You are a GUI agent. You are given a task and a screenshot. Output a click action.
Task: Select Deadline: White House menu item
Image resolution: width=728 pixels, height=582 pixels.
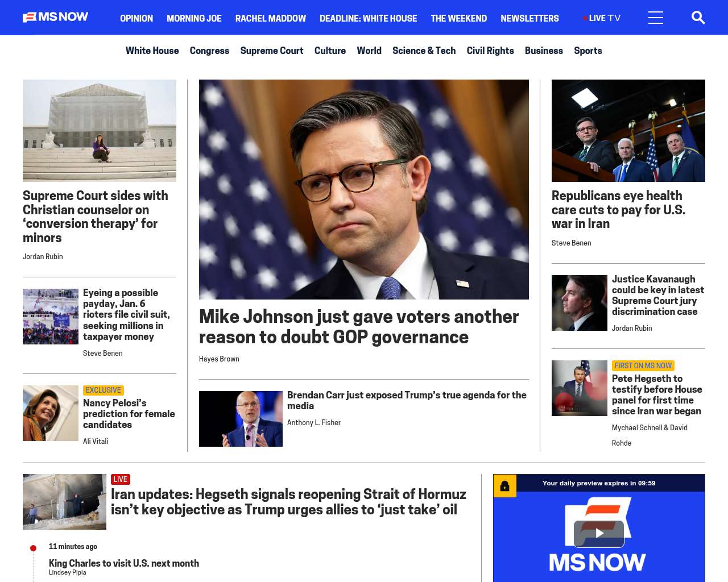tap(369, 18)
